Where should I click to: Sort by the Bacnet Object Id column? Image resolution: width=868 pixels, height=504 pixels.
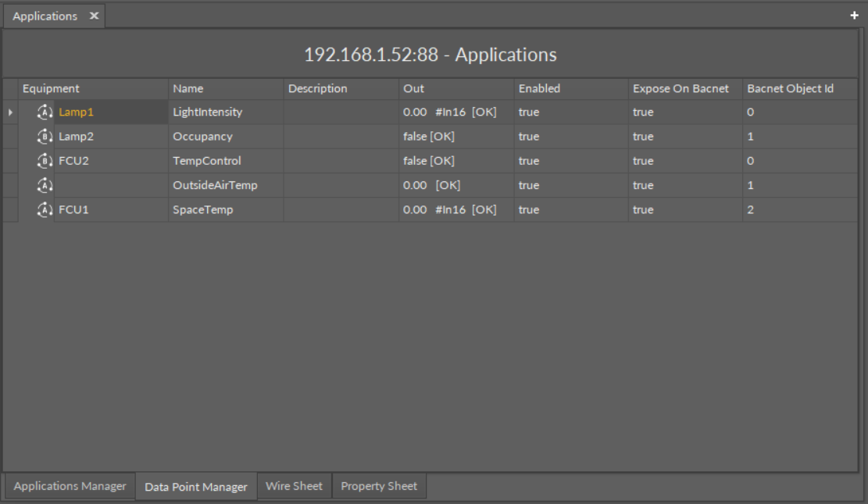point(790,88)
